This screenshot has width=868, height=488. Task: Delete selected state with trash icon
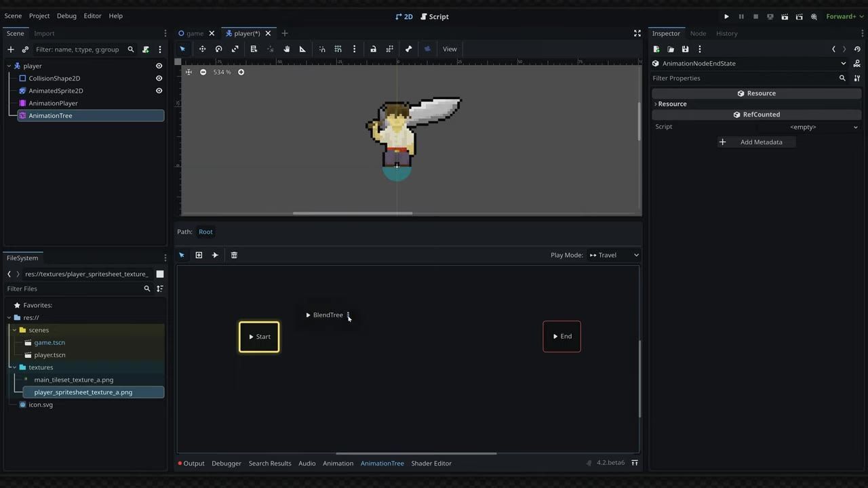[234, 255]
